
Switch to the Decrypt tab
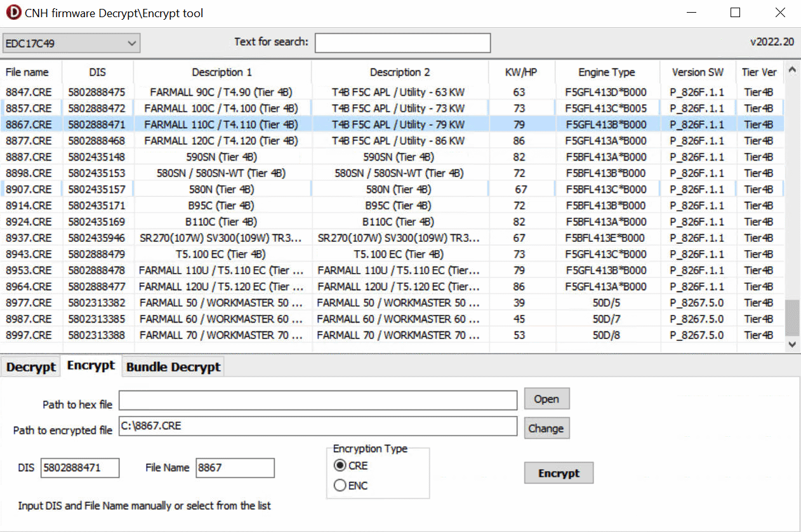pos(30,367)
